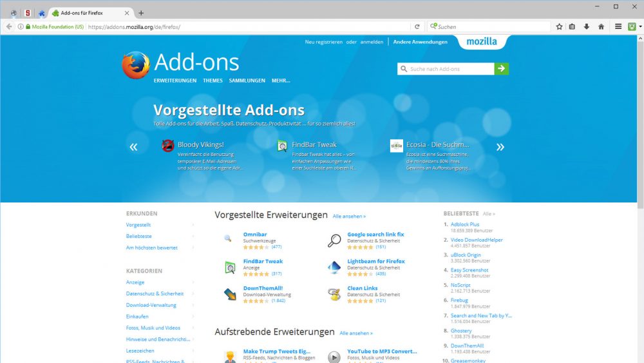The image size is (644, 363).
Task: Expand the MEHR... navigation menu
Action: pos(281,81)
